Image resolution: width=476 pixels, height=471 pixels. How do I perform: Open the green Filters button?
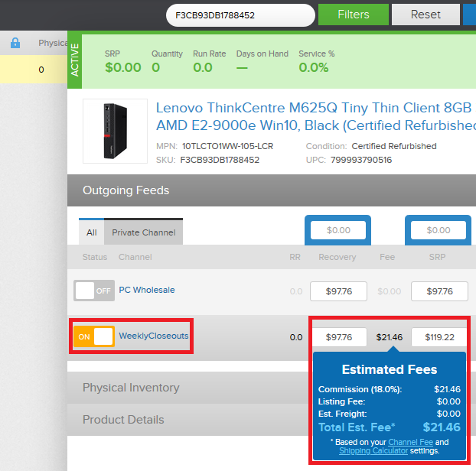[x=354, y=15]
